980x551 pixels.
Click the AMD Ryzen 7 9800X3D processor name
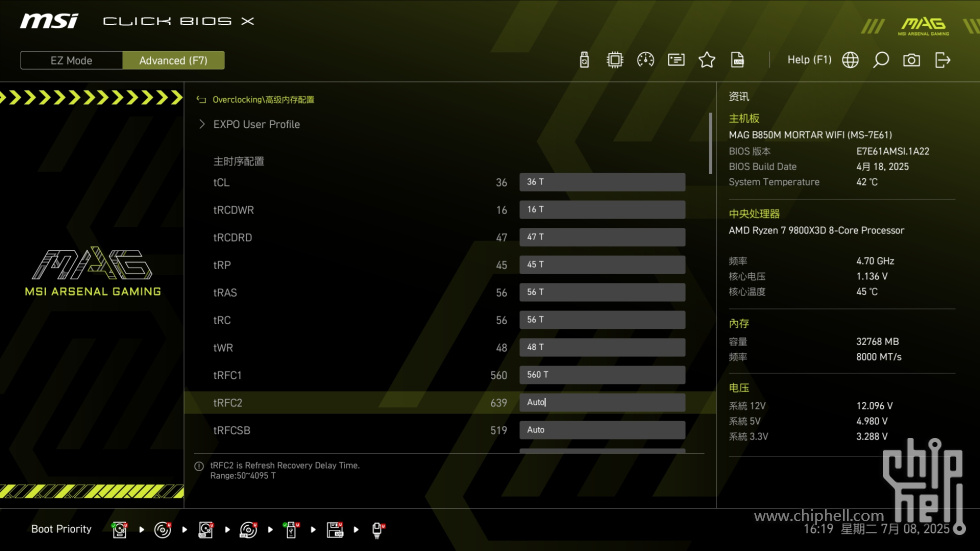click(816, 230)
